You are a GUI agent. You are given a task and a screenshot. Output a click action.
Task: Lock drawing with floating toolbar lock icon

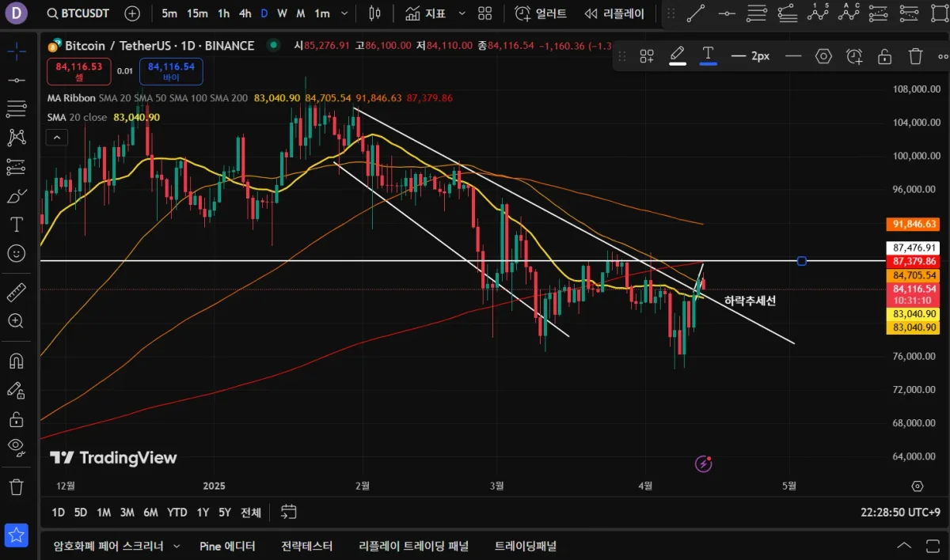point(885,56)
